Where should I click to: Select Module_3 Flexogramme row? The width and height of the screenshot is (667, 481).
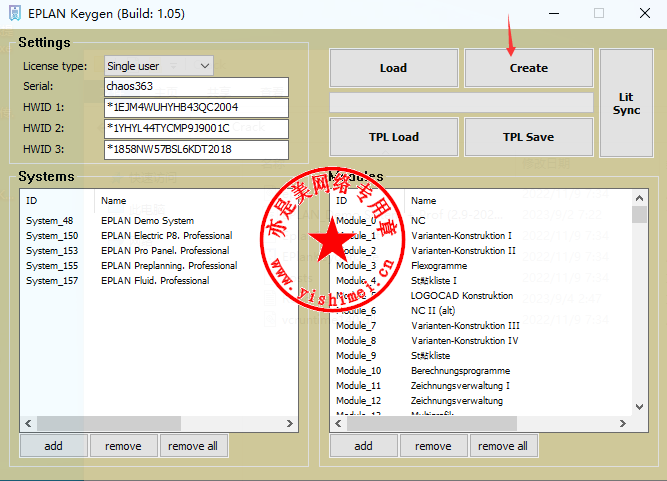[481, 266]
